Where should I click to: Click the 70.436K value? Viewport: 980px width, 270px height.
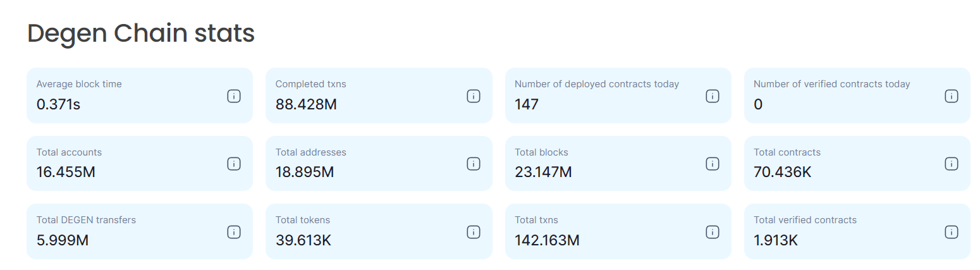tap(782, 172)
